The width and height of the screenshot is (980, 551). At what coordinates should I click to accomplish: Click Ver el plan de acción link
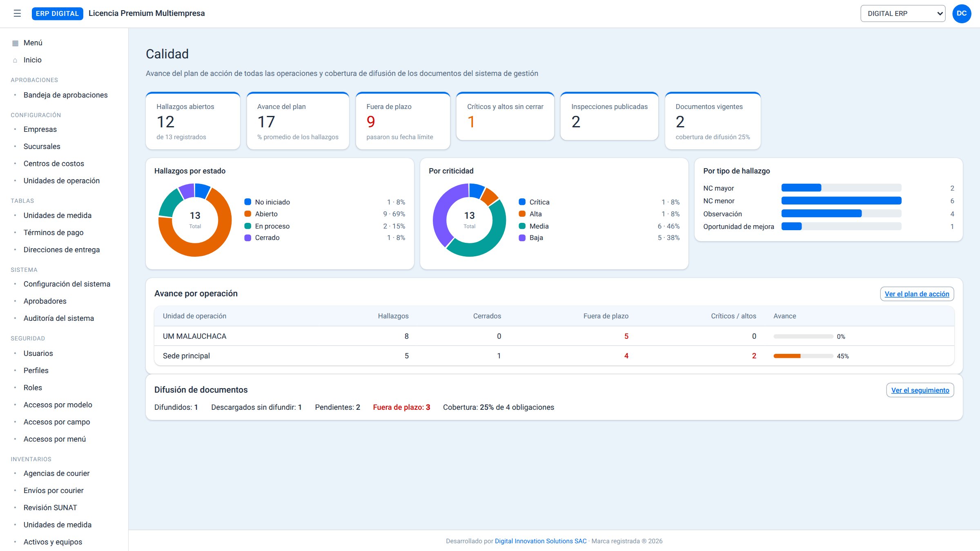click(917, 294)
